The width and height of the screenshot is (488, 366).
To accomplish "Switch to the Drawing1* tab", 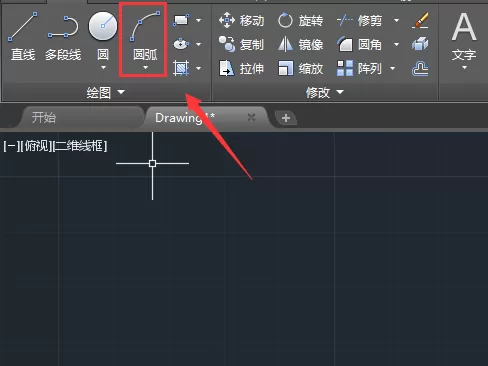I will pos(185,117).
